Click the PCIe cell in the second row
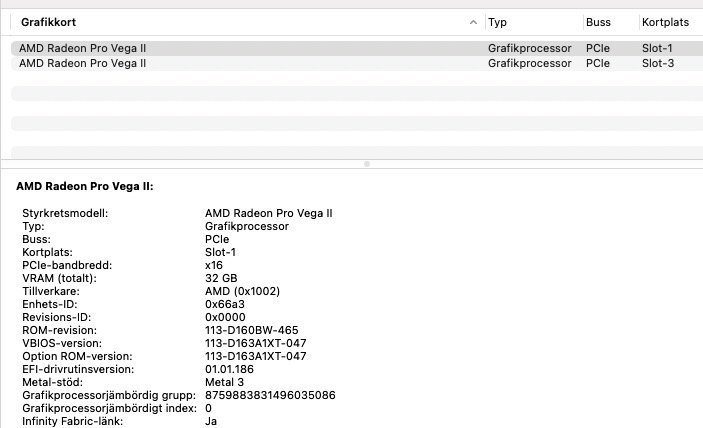 pyautogui.click(x=598, y=63)
